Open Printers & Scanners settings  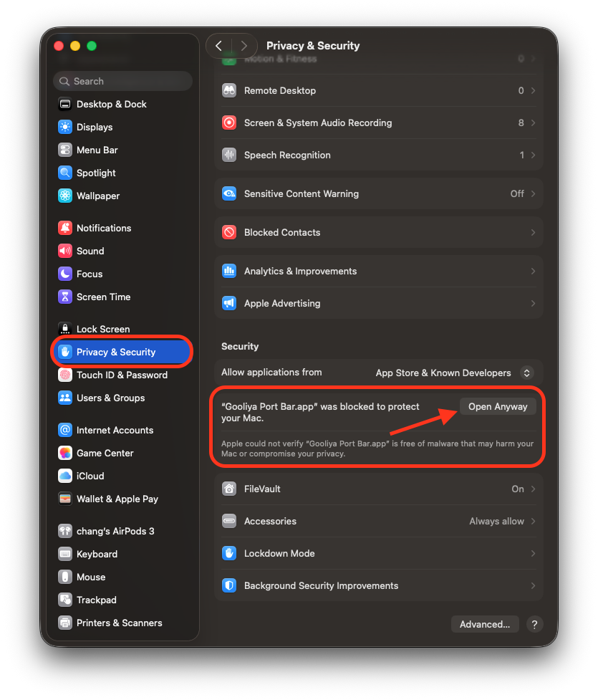point(122,623)
